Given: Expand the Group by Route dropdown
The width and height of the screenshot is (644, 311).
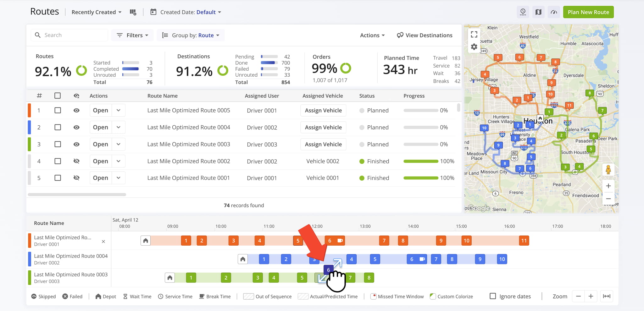Looking at the screenshot, I should pyautogui.click(x=191, y=35).
